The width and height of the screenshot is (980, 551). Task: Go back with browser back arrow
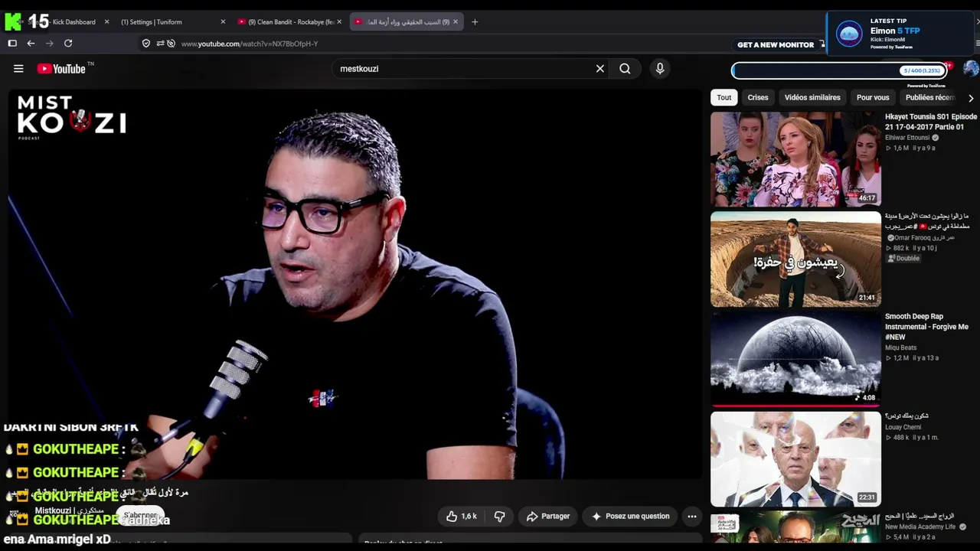[31, 44]
